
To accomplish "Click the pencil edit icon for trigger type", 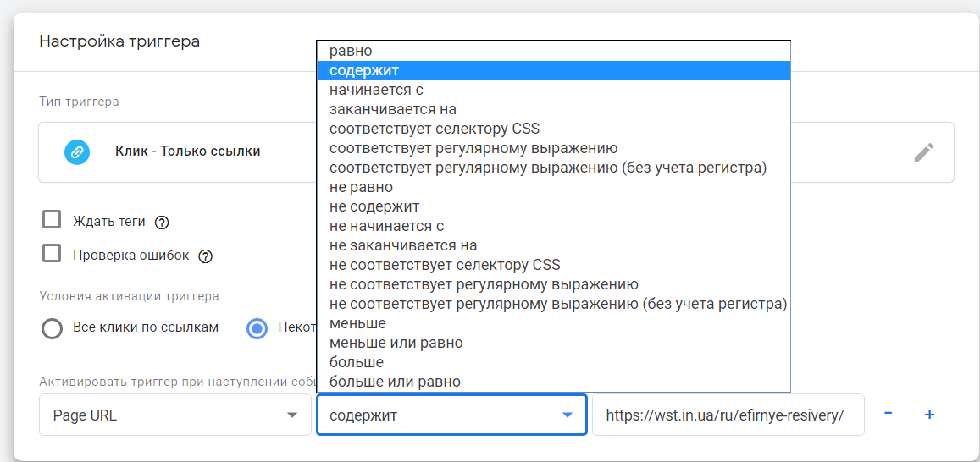I will click(x=924, y=152).
